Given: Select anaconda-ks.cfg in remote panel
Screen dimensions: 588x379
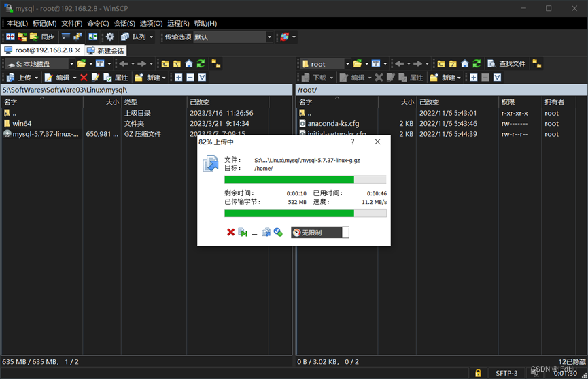Looking at the screenshot, I should pos(333,123).
